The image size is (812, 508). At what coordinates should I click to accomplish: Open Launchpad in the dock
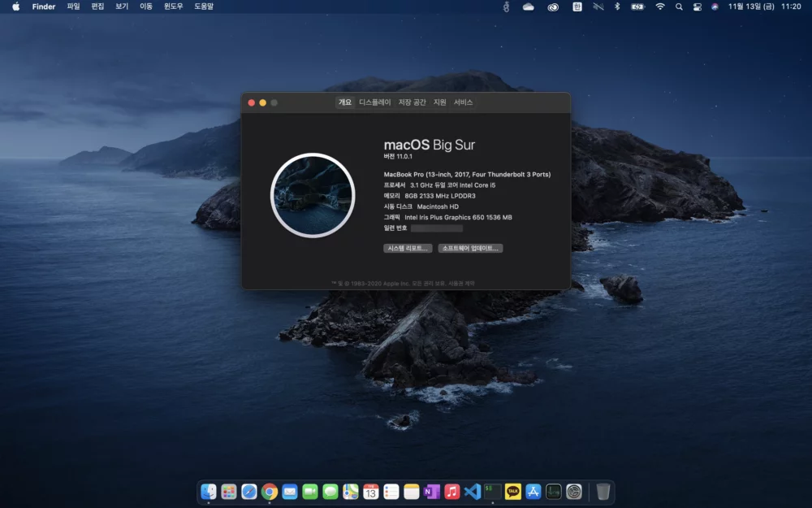(228, 492)
